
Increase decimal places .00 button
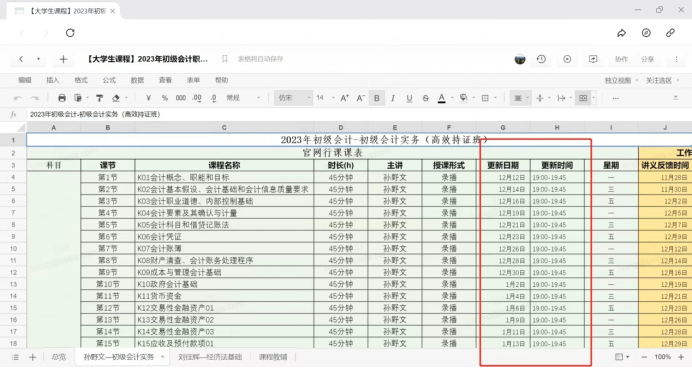click(197, 98)
